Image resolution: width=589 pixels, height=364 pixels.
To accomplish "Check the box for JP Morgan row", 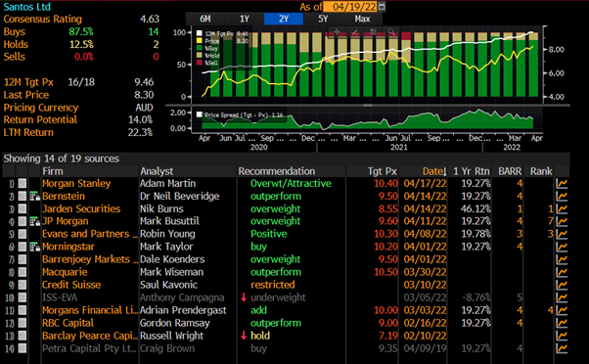I will coord(23,222).
